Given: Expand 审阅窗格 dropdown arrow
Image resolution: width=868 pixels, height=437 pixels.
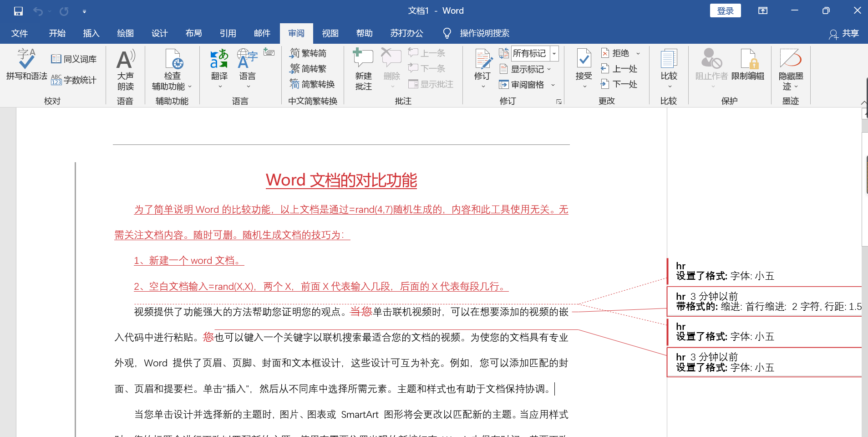Looking at the screenshot, I should click(x=553, y=85).
